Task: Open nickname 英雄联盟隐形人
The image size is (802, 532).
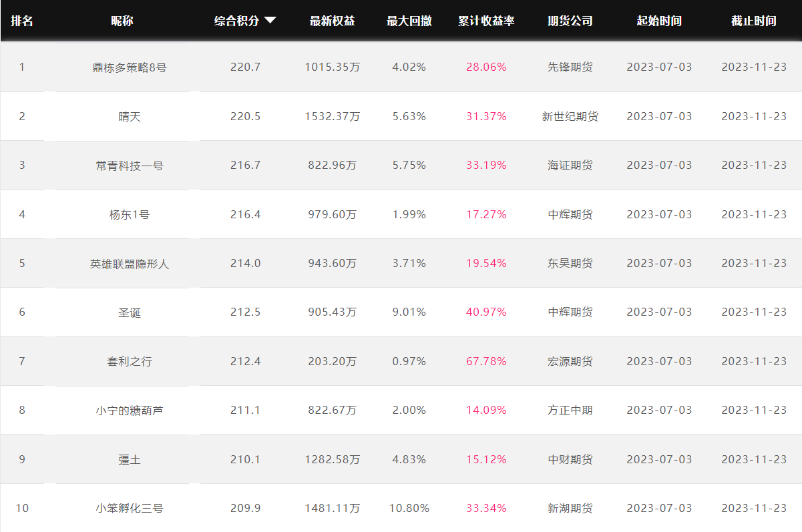Action: [130, 264]
